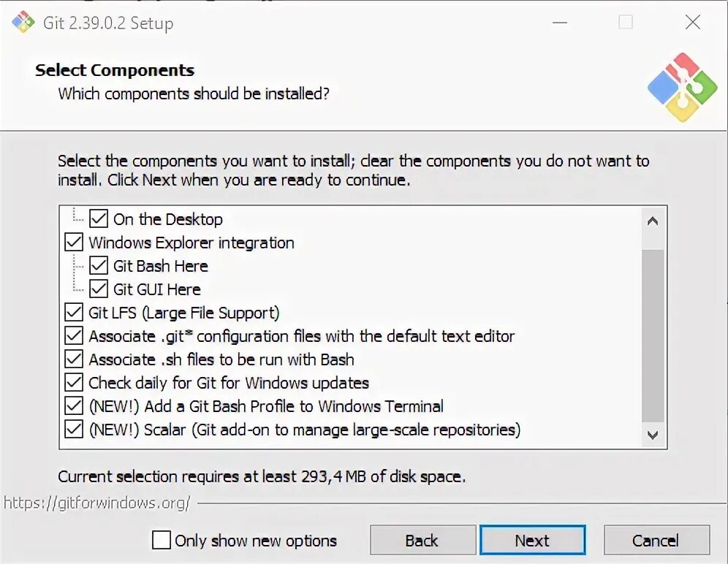Toggle the Windows Explorer integration checkbox
728x564 pixels.
(73, 243)
